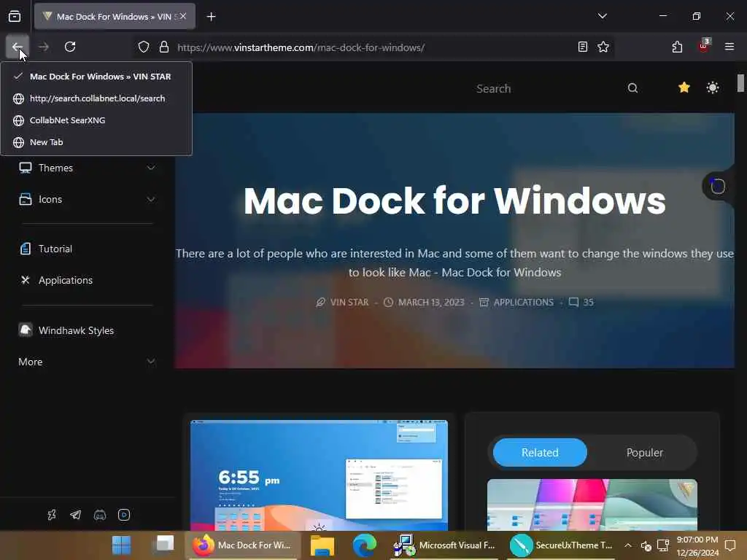
Task: Expand the Themes chevron
Action: click(x=150, y=168)
